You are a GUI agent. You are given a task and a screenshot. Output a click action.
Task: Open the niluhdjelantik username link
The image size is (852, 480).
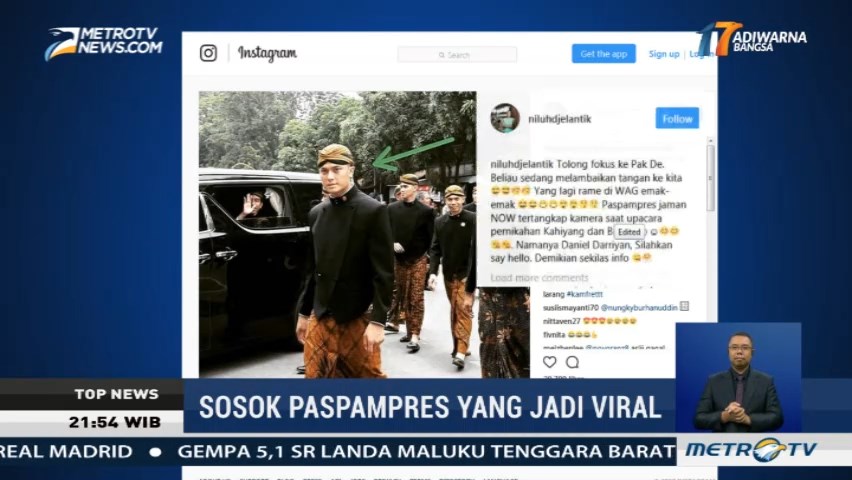(x=560, y=119)
